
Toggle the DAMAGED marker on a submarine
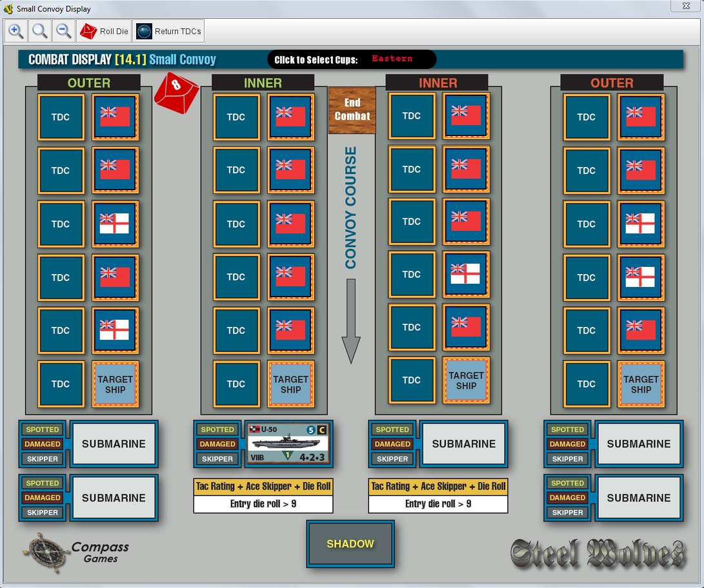[42, 444]
